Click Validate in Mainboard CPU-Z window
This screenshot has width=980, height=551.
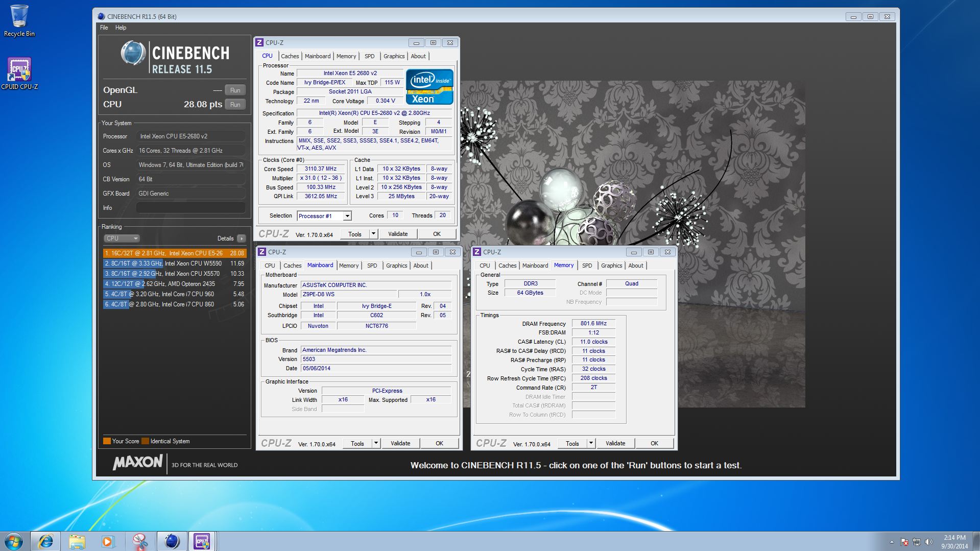(400, 443)
